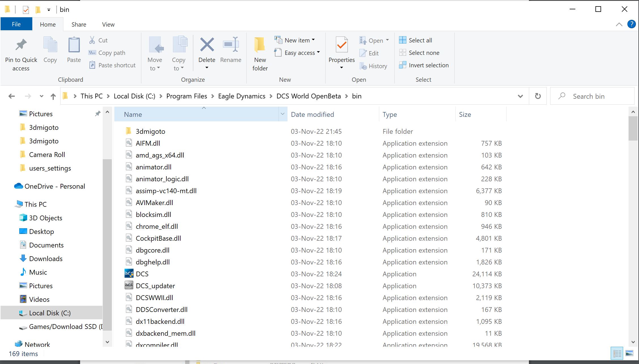Click the Copy path icon
Viewport: 639px width, 364px height.
tap(92, 53)
